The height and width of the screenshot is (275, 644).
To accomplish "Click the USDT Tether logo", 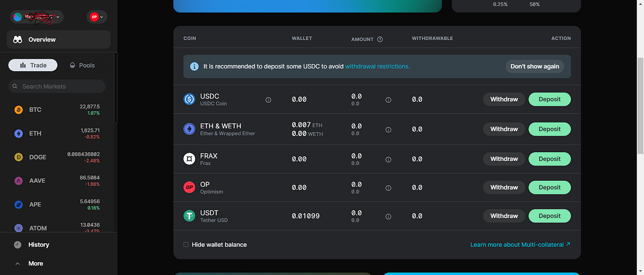I will [190, 216].
